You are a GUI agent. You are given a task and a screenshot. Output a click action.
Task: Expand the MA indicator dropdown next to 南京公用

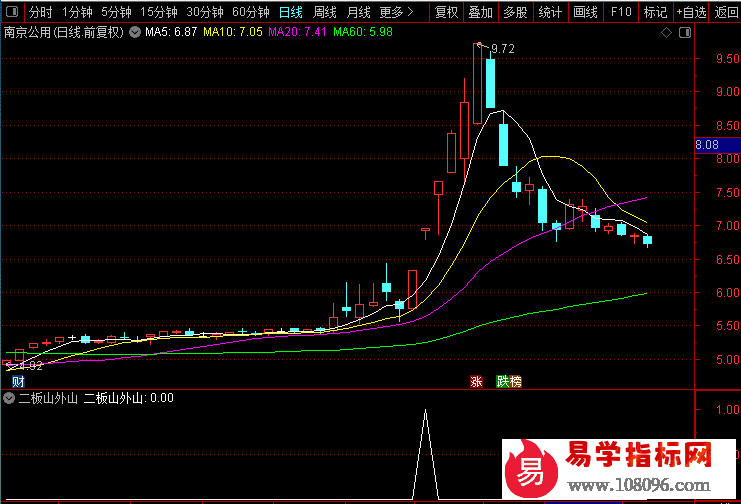(x=135, y=32)
